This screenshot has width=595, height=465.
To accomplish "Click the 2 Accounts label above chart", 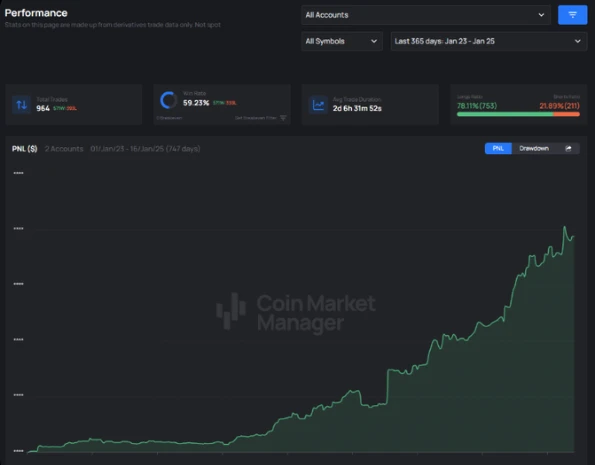I will pyautogui.click(x=64, y=149).
